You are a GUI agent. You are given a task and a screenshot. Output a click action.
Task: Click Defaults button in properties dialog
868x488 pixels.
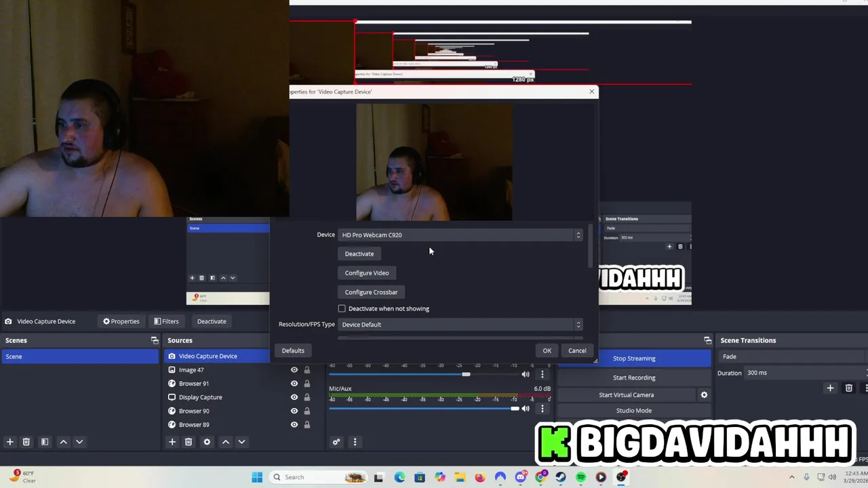[x=293, y=350]
